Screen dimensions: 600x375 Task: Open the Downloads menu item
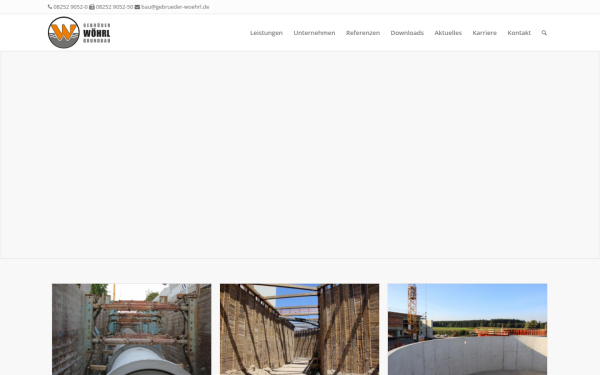(x=407, y=33)
